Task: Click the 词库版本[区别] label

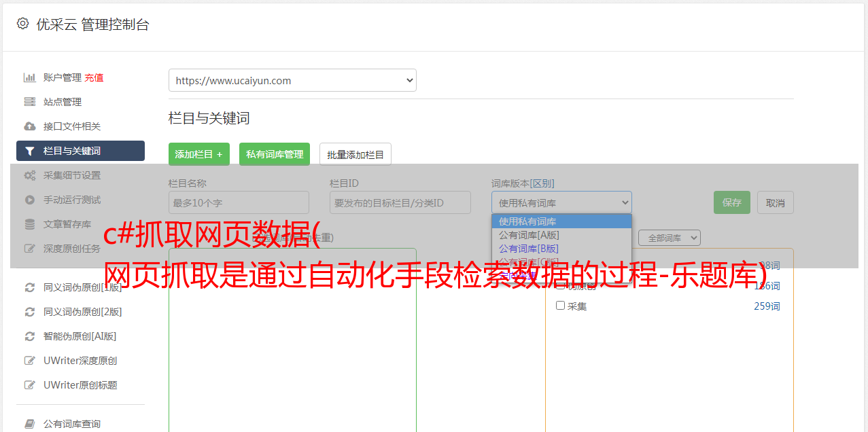Action: [523, 183]
